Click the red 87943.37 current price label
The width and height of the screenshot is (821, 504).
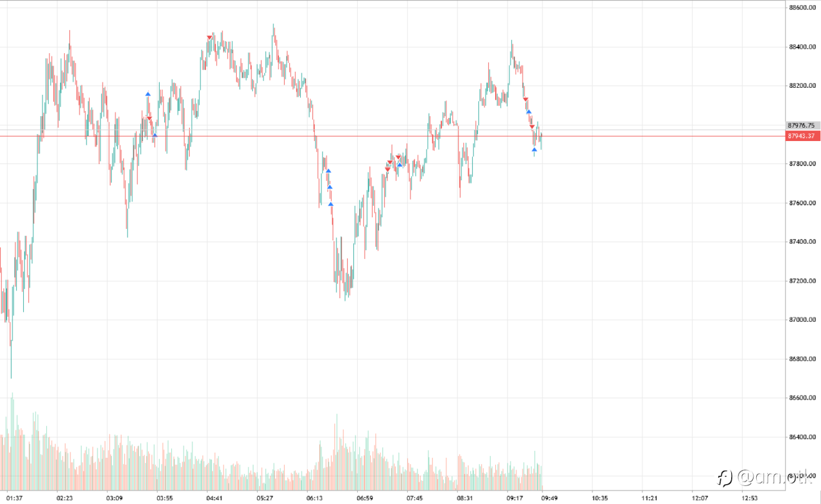(x=801, y=136)
